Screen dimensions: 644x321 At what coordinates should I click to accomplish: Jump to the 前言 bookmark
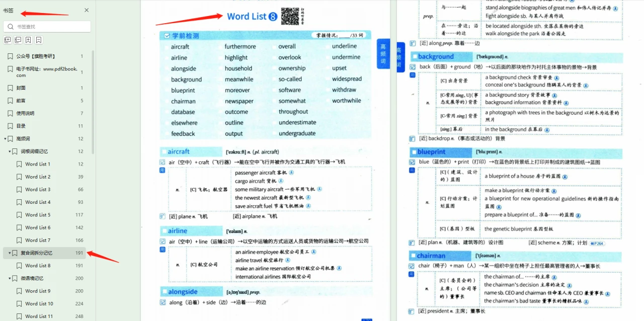(21, 101)
